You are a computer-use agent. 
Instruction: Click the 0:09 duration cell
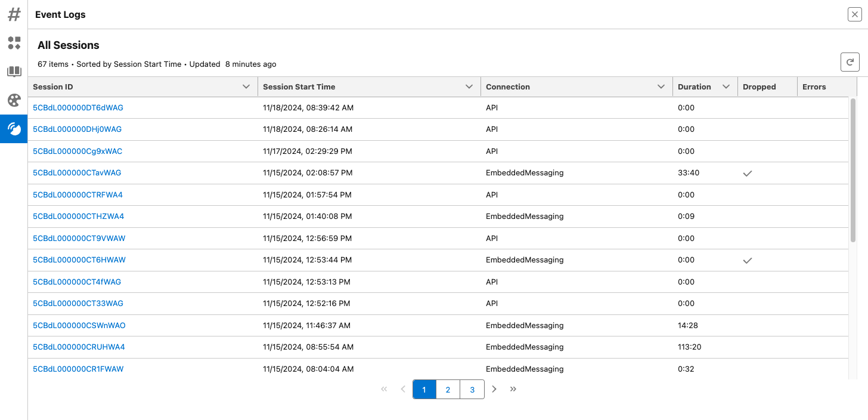[686, 216]
